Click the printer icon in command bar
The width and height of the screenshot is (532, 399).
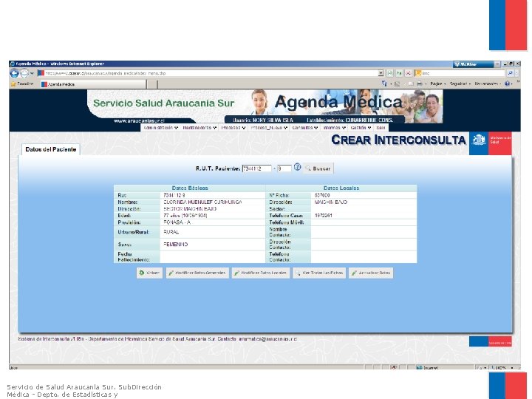pos(420,83)
